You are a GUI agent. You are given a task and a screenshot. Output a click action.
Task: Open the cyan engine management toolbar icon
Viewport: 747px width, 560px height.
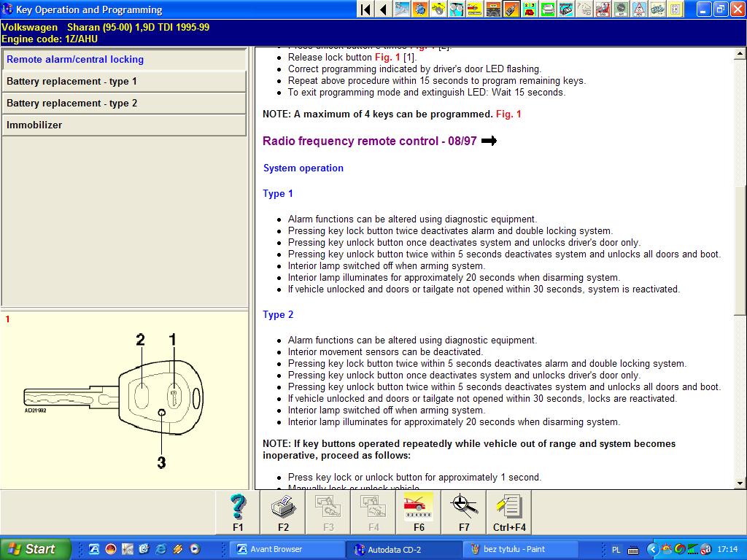tap(565, 9)
